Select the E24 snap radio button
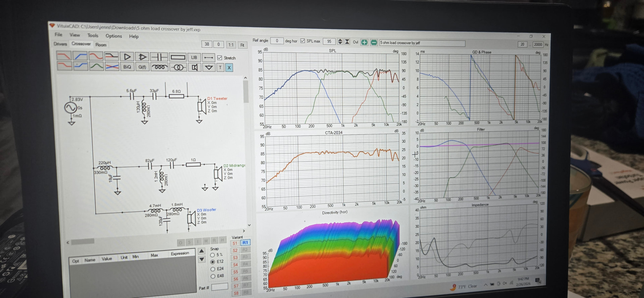644x298 pixels. point(213,269)
